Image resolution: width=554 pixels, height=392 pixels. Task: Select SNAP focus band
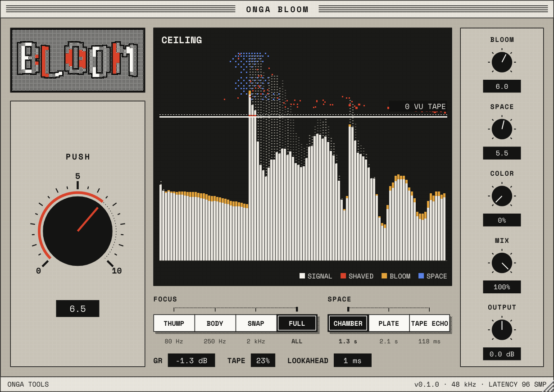tap(256, 323)
